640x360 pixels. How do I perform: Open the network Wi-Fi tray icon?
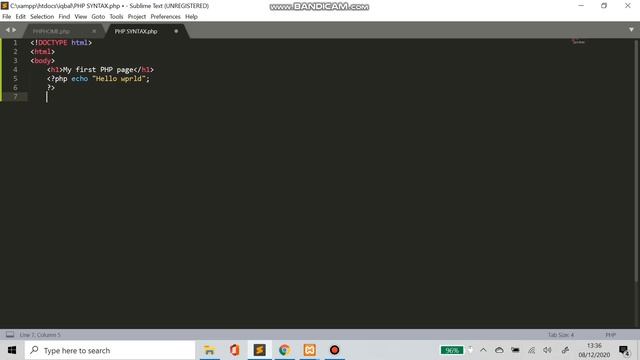(531, 350)
